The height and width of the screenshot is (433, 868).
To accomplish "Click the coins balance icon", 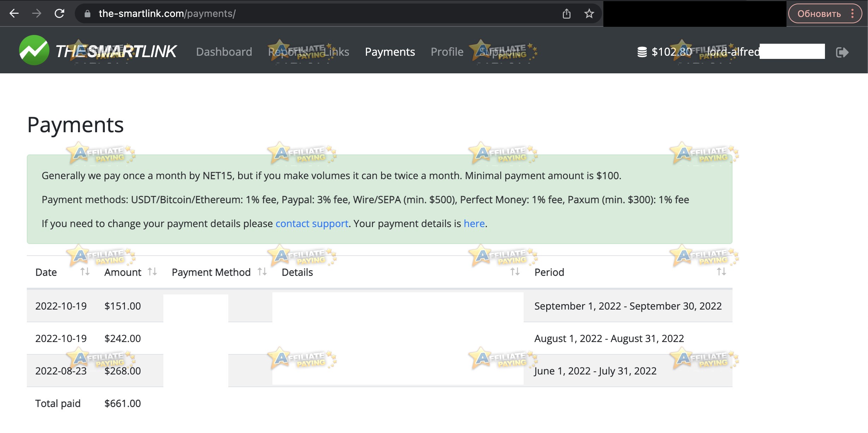I will [x=642, y=52].
